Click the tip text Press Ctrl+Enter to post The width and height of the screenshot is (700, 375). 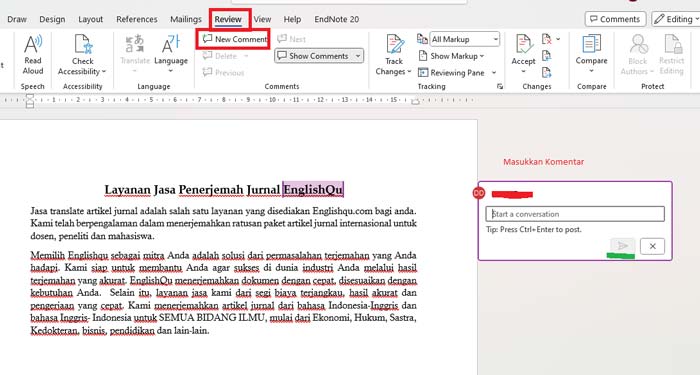coord(541,229)
